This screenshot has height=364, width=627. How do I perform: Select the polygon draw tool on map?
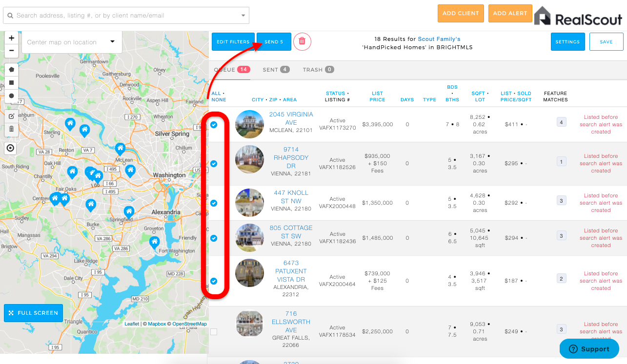[11, 70]
